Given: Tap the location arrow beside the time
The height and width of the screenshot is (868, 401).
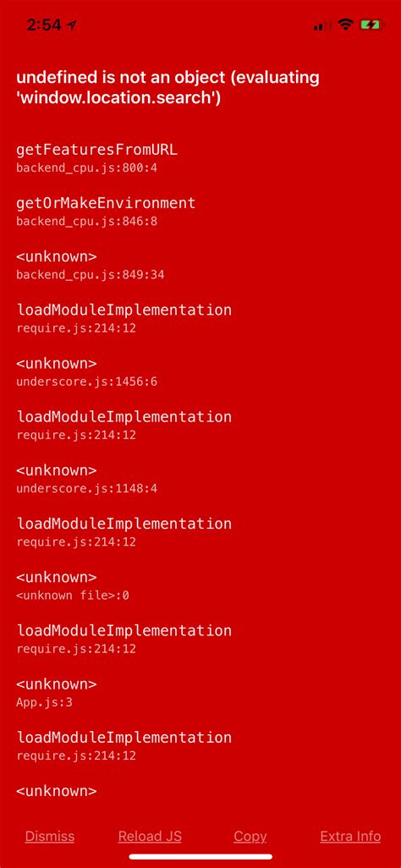Looking at the screenshot, I should pos(71,25).
